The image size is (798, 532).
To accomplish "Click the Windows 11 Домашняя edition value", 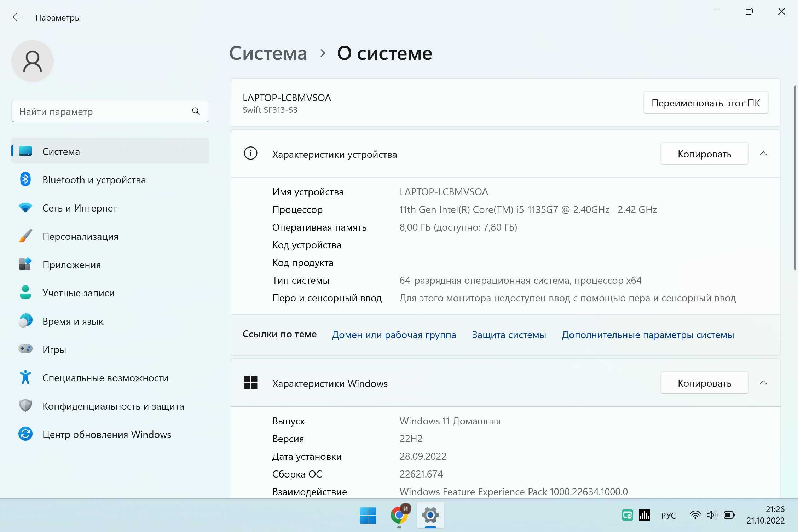I will coord(450,421).
